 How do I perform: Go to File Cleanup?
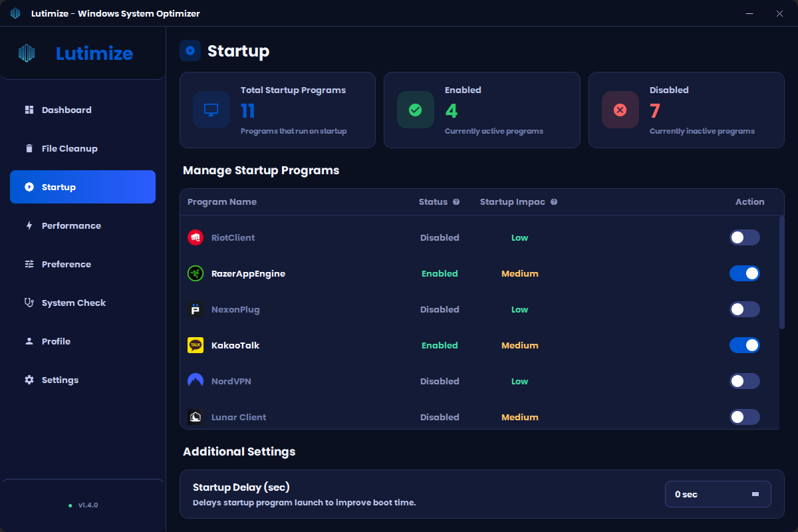click(x=82, y=148)
